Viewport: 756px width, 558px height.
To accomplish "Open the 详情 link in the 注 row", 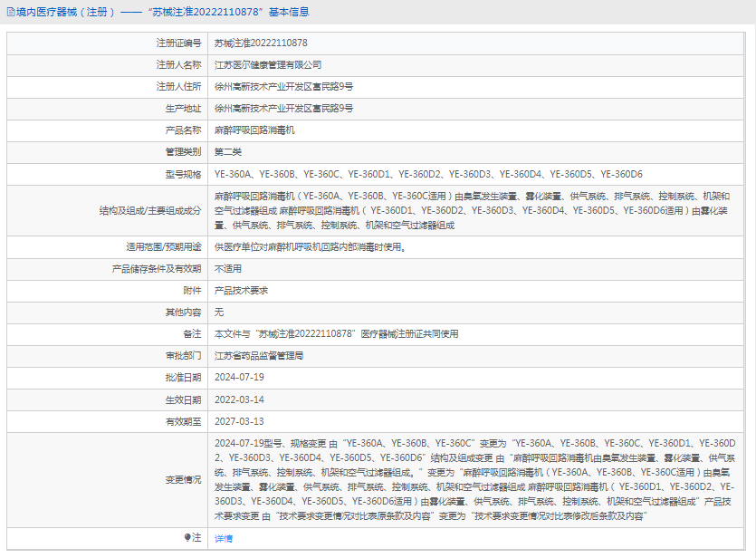I will point(224,538).
